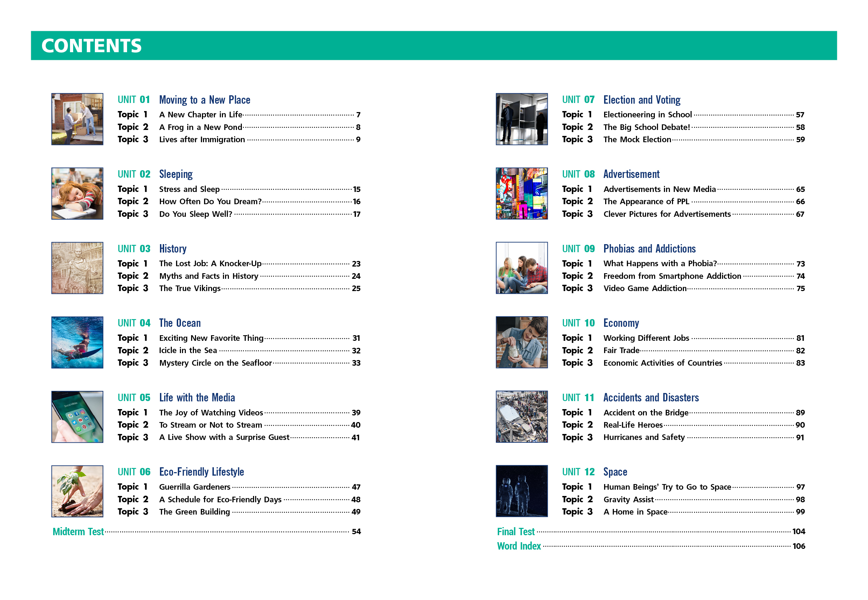Select topic "To Stream or Not to Stream"

point(211,425)
